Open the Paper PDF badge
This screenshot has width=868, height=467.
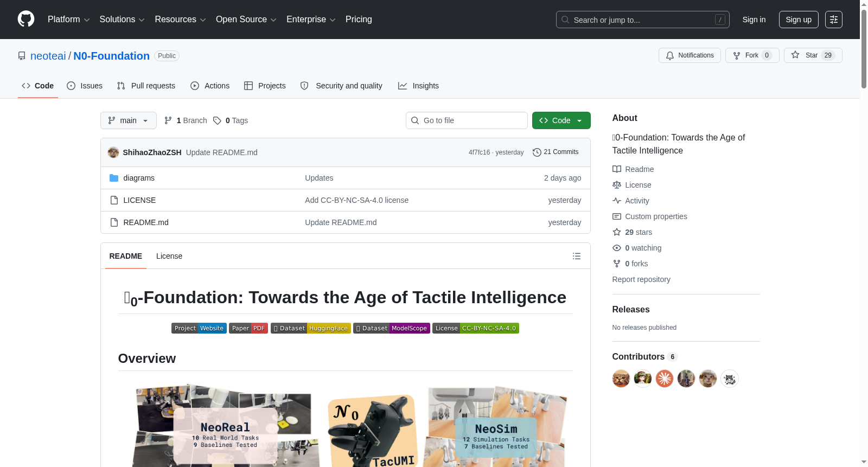click(x=248, y=328)
